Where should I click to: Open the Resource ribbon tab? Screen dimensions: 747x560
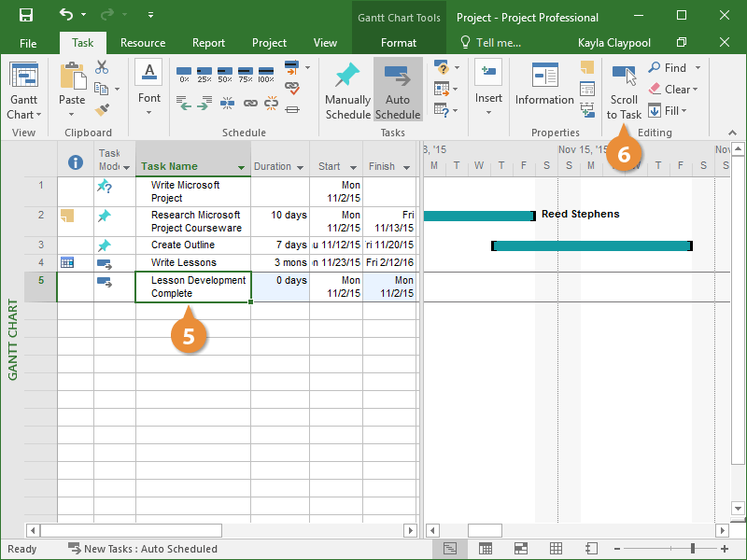[143, 43]
